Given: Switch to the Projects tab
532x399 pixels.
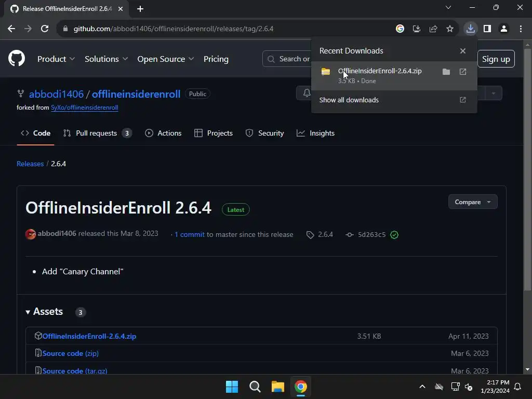Looking at the screenshot, I should [214, 134].
